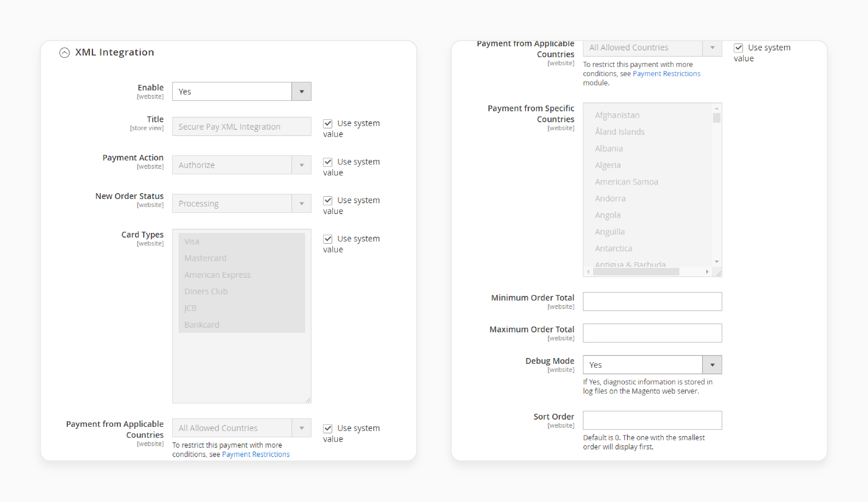The height and width of the screenshot is (502, 868).
Task: Open the Payment Action Authorize dropdown
Action: click(241, 165)
